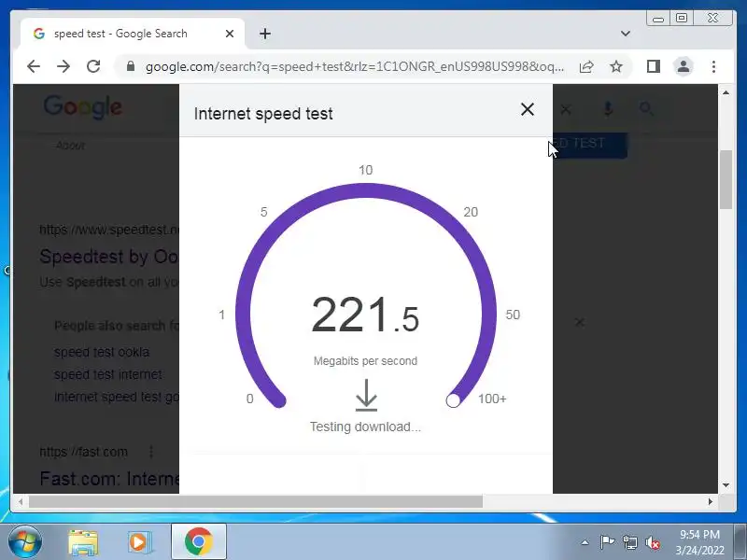Open the Chrome profile avatar
747x560 pixels.
(684, 66)
